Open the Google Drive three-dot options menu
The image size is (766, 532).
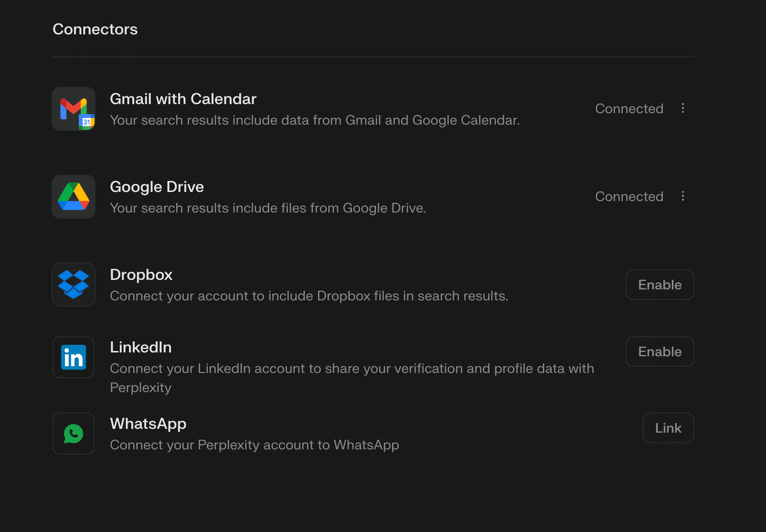[683, 196]
